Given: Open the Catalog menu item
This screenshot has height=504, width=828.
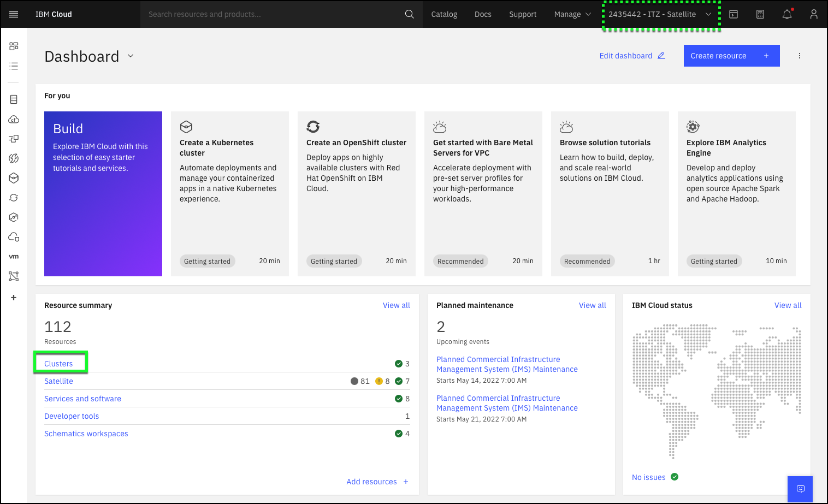Looking at the screenshot, I should [x=444, y=14].
